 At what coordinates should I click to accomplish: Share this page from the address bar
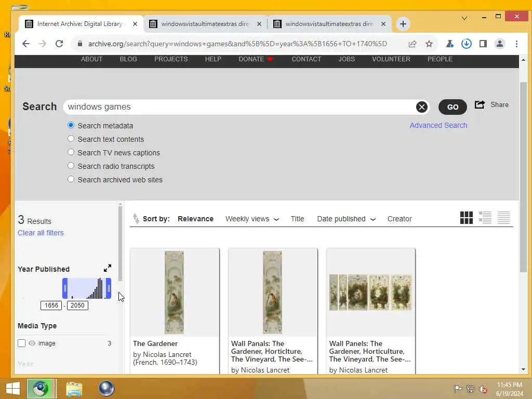(x=412, y=44)
